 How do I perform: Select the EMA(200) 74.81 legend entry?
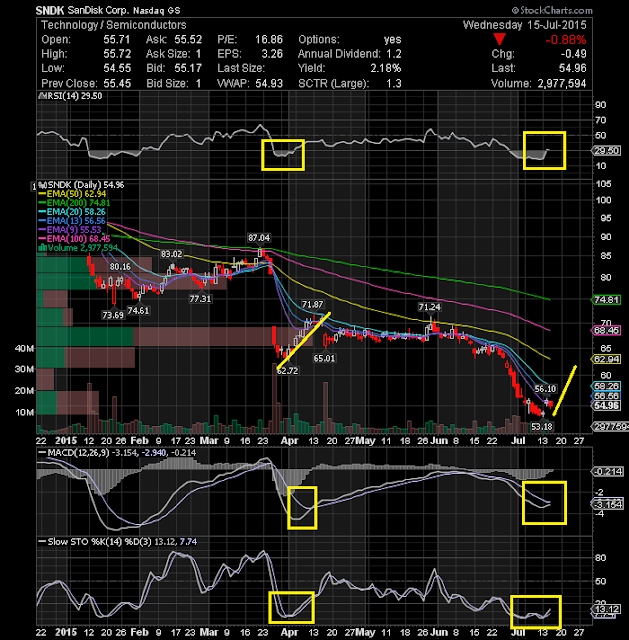74,203
